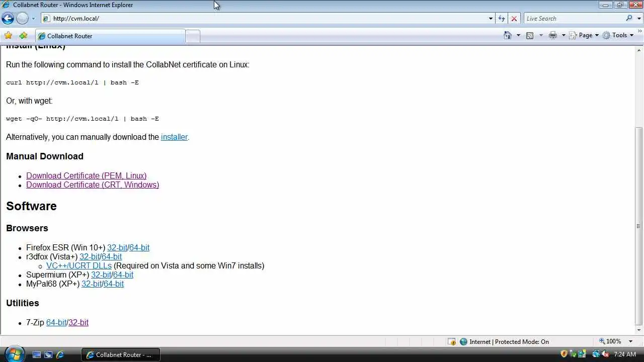This screenshot has height=362, width=644.
Task: Click the status bar security lock icon
Action: (452, 341)
